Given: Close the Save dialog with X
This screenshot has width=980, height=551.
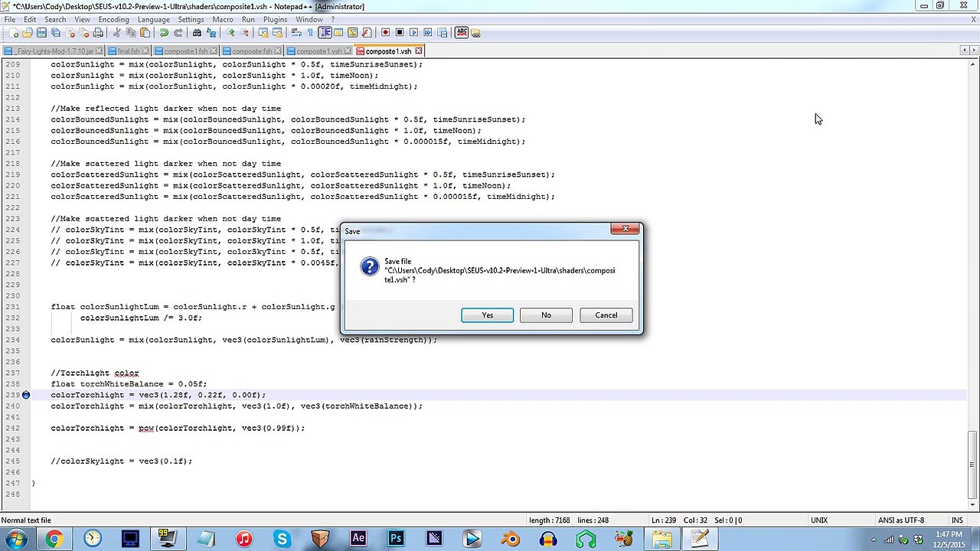Looking at the screenshot, I should [626, 229].
